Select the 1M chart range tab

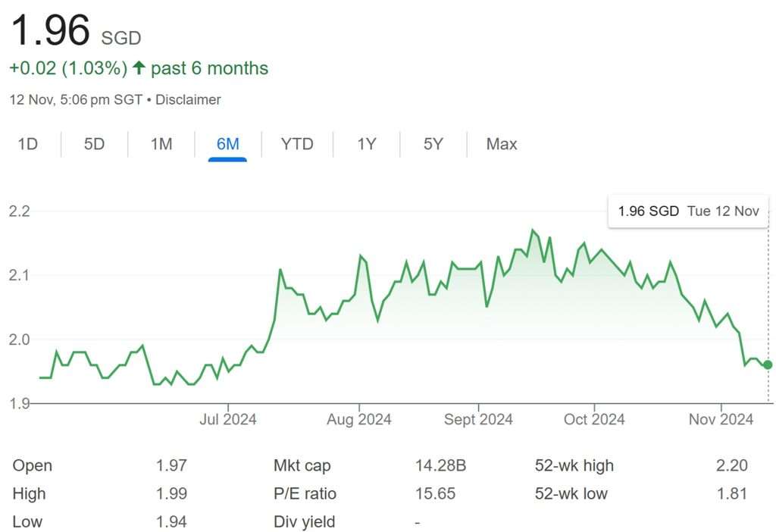pyautogui.click(x=161, y=144)
